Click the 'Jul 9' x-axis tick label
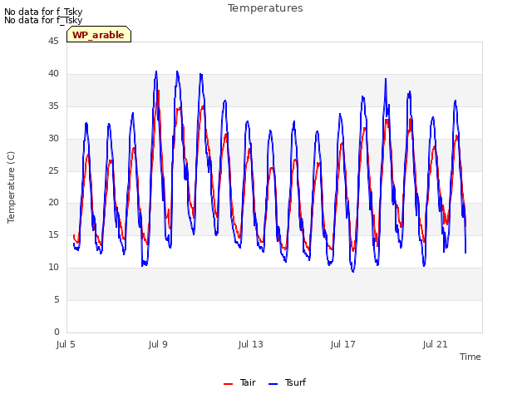The width and height of the screenshot is (532, 399). point(158,344)
